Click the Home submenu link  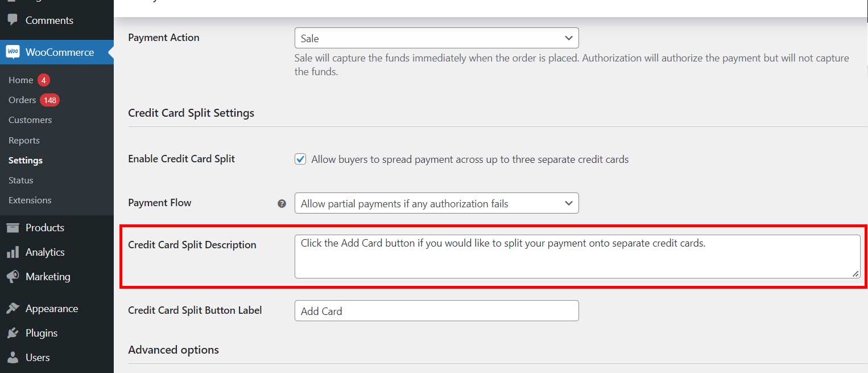[x=20, y=80]
